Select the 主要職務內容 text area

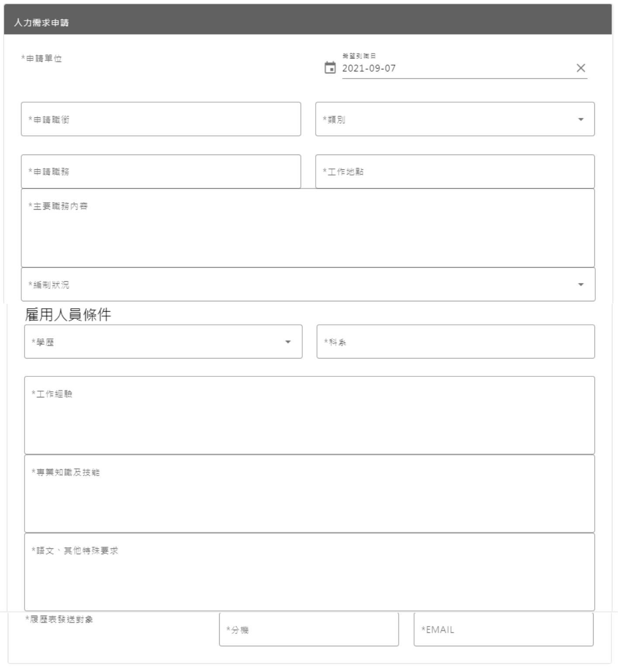306,227
